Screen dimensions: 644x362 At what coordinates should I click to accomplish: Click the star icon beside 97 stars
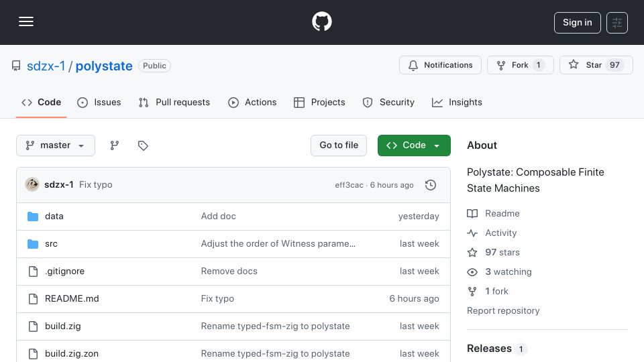pyautogui.click(x=472, y=253)
